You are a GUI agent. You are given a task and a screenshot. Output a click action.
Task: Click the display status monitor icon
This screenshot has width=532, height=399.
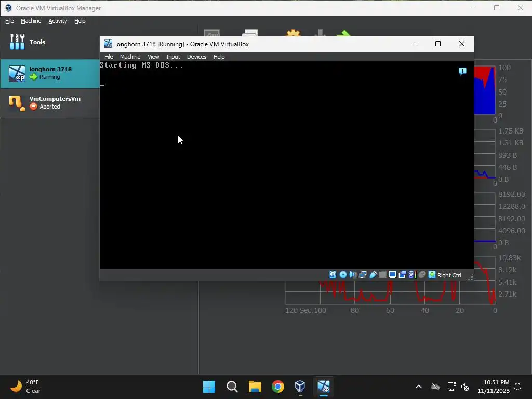[x=393, y=274]
